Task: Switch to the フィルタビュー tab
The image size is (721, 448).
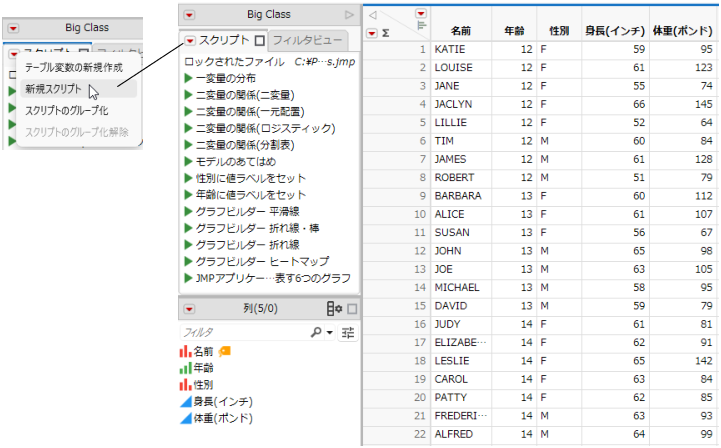Action: click(x=308, y=40)
